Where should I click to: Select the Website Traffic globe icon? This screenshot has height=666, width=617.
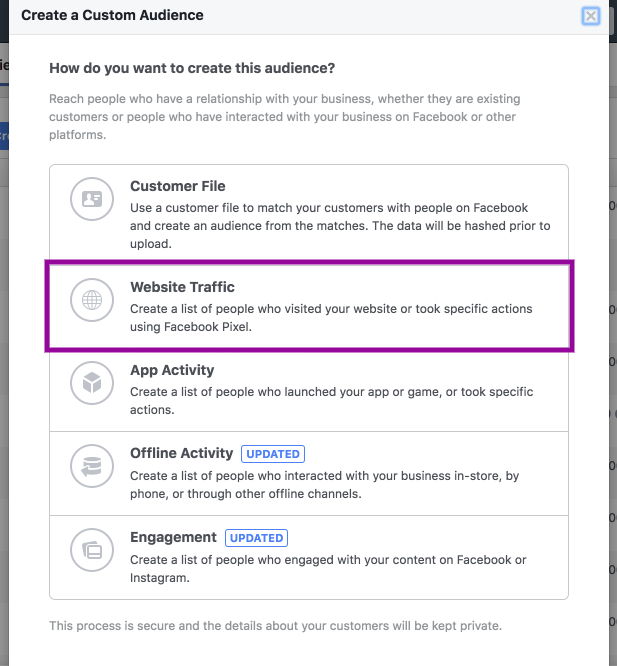[92, 300]
